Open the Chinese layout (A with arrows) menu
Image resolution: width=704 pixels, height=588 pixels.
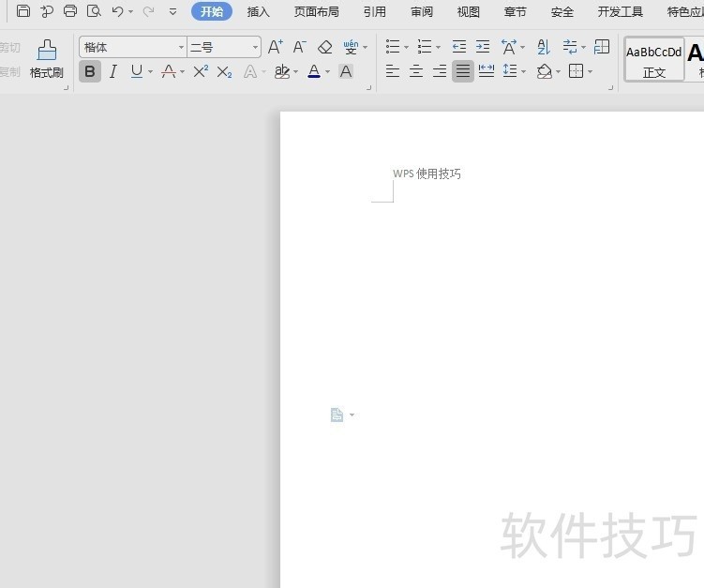coord(509,47)
